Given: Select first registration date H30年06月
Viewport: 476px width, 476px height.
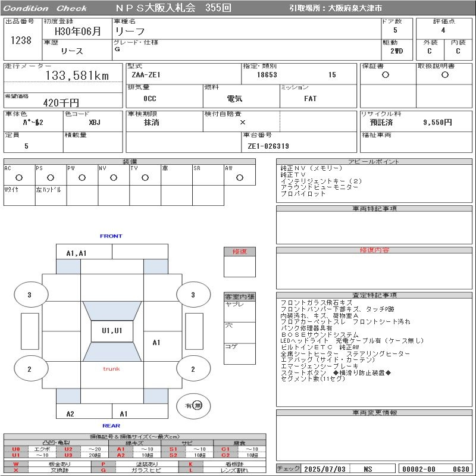Looking at the screenshot, I should pos(78,32).
